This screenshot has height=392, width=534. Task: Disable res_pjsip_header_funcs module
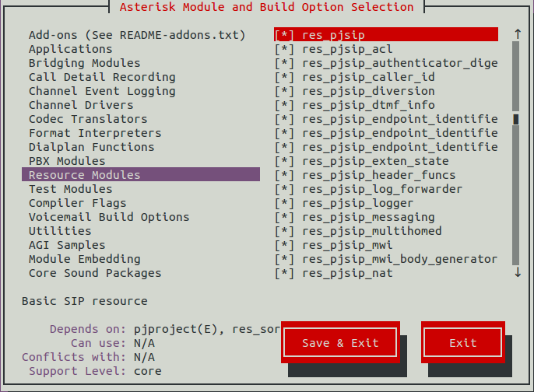pos(284,174)
